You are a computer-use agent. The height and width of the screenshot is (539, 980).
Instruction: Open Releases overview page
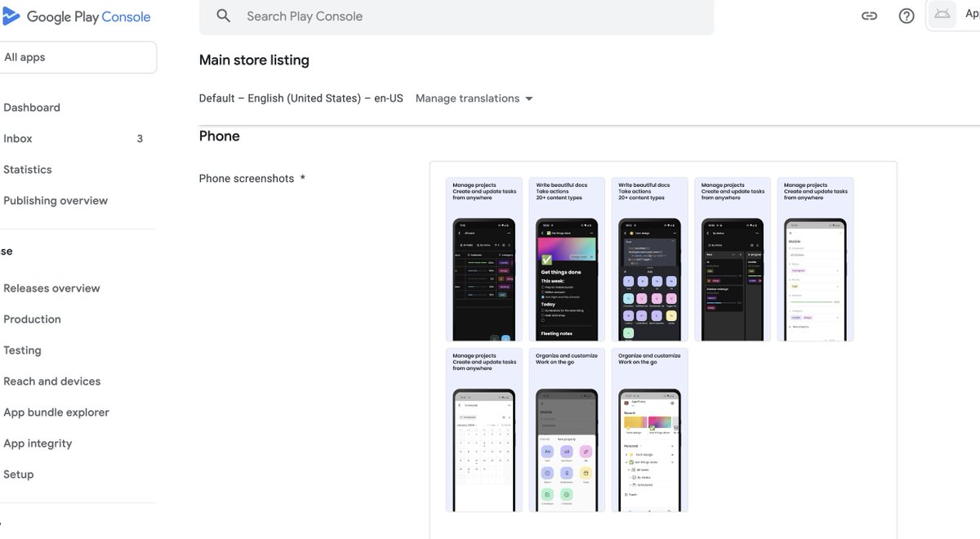pos(51,288)
